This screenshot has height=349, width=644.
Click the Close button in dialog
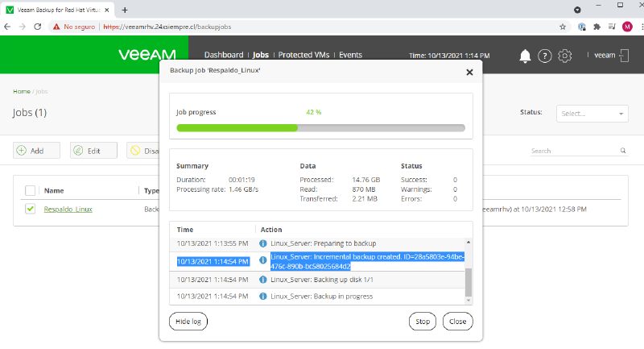click(457, 322)
